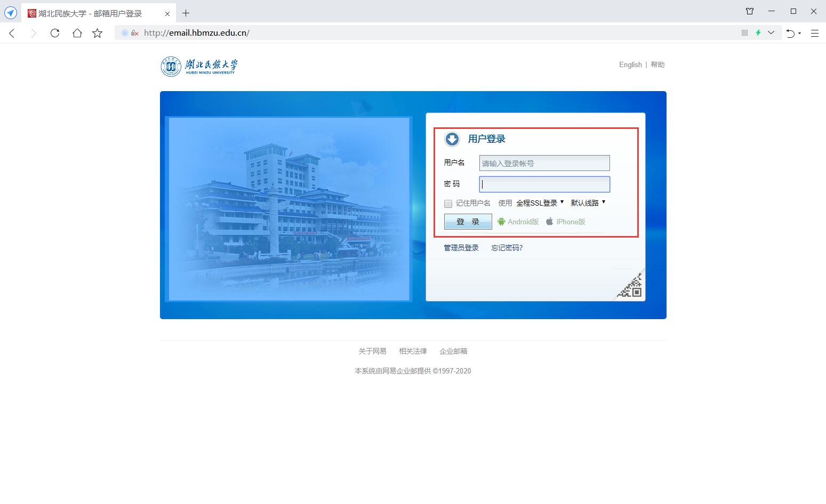Open the browser hamburger menu icon

(814, 33)
